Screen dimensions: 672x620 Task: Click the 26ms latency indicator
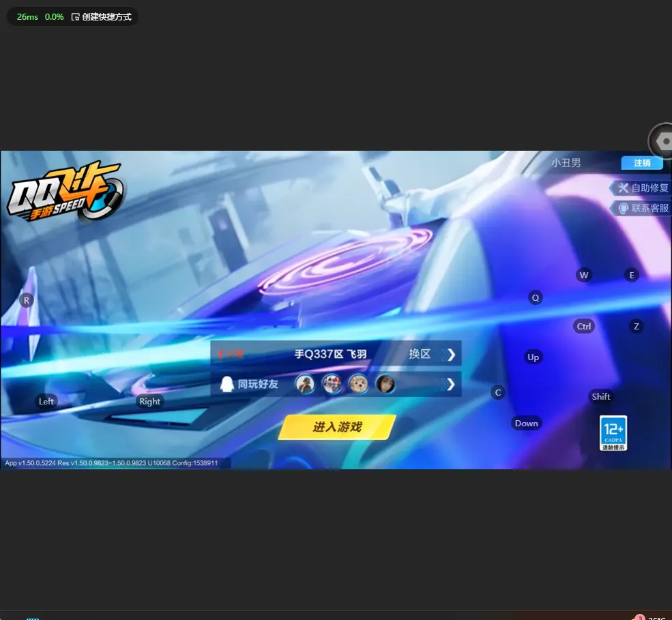pyautogui.click(x=27, y=16)
